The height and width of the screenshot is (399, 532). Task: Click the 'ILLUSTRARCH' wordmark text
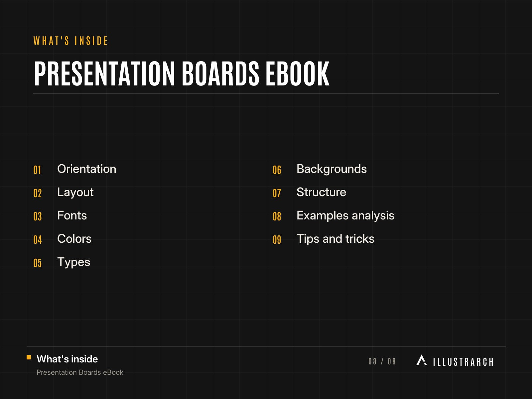(x=463, y=362)
